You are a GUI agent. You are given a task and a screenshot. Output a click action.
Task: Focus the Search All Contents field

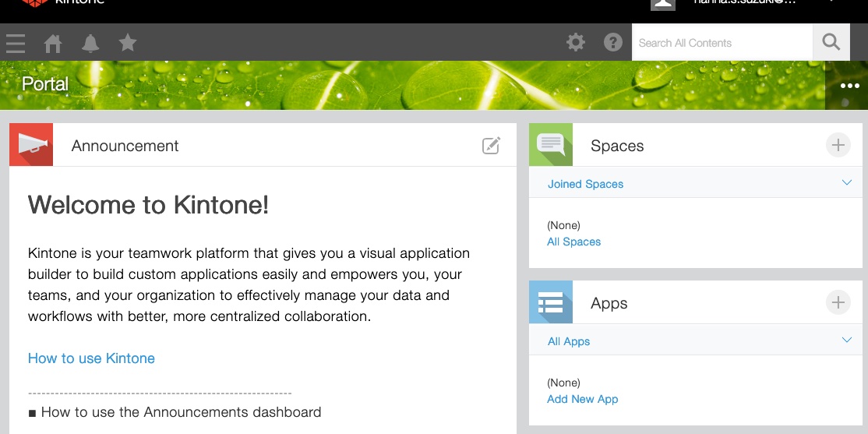(x=722, y=43)
